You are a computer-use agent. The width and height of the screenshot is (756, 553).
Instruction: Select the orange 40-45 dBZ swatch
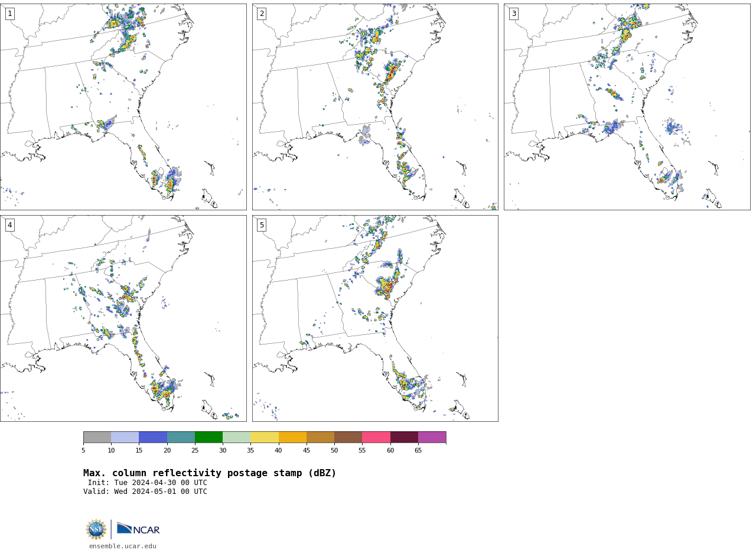(x=292, y=437)
